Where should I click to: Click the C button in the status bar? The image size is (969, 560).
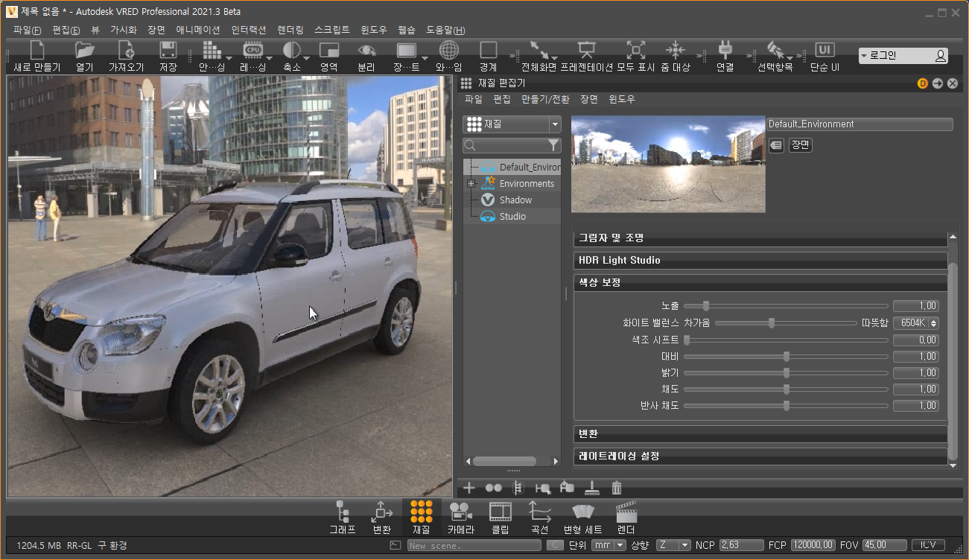pos(555,546)
